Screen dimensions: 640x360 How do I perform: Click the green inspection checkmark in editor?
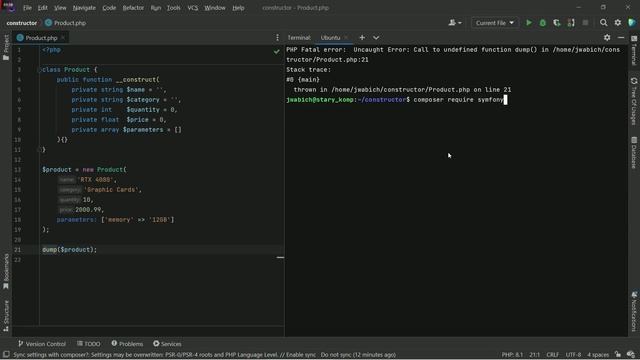[277, 51]
